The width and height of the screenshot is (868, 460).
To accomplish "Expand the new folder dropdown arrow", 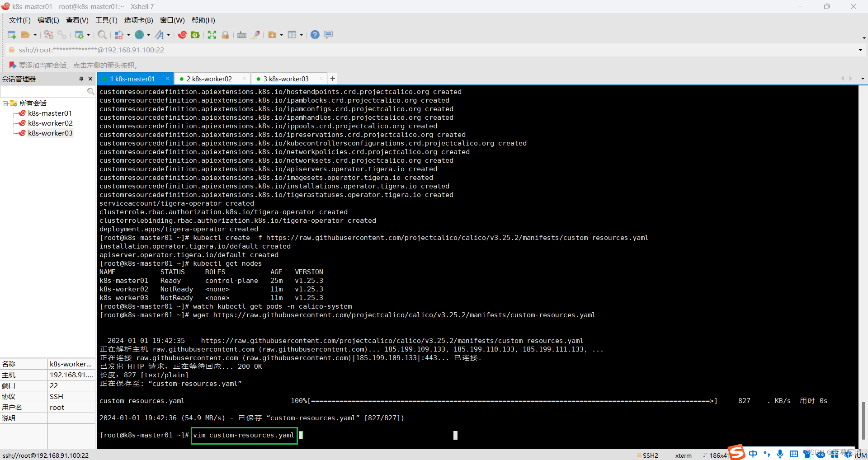I will tap(281, 35).
